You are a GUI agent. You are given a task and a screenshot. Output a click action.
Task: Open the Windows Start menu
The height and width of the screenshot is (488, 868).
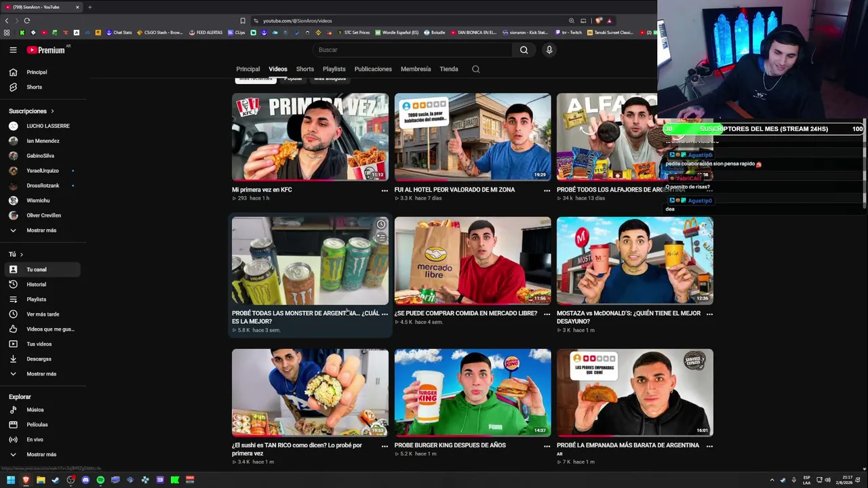11,480
